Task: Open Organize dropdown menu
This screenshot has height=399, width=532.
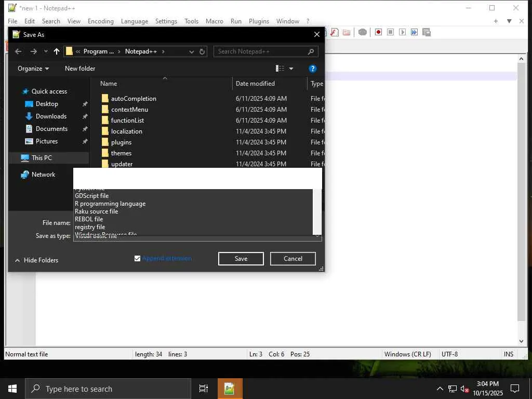Action: 33,69
